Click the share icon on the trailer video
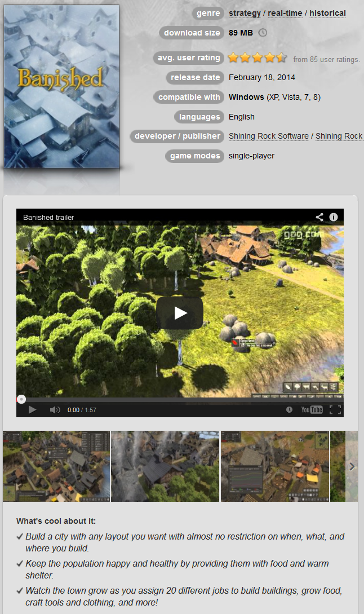This screenshot has height=614, width=364. (x=319, y=217)
